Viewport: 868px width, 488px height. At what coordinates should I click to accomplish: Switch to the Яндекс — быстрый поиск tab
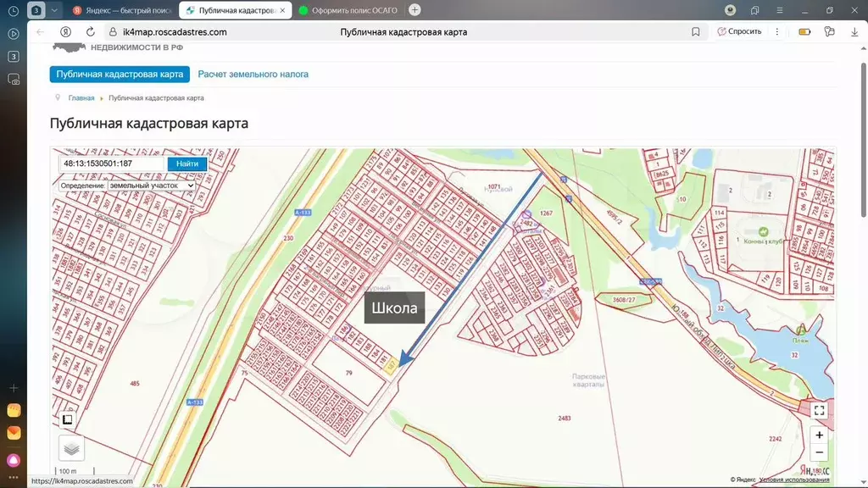pyautogui.click(x=122, y=10)
